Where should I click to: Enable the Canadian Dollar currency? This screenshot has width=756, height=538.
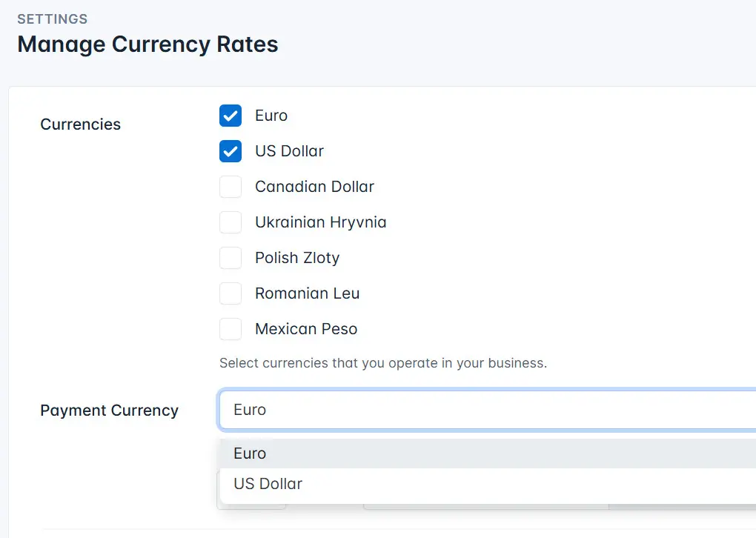(231, 187)
